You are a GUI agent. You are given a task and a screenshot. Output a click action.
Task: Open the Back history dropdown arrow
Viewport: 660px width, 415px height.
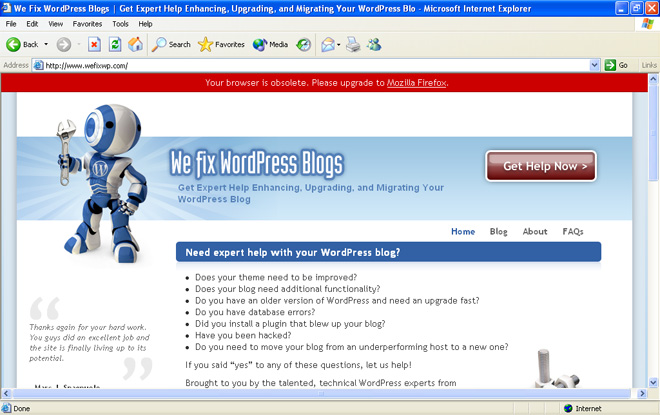[x=46, y=44]
